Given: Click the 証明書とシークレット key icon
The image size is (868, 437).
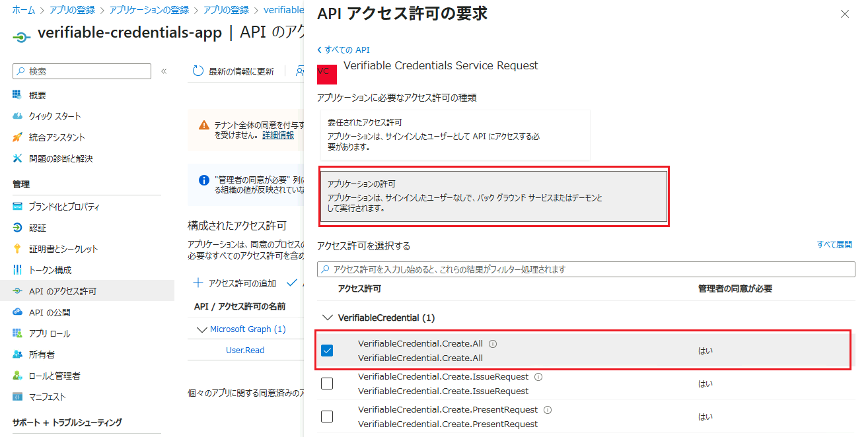Looking at the screenshot, I should 18,249.
